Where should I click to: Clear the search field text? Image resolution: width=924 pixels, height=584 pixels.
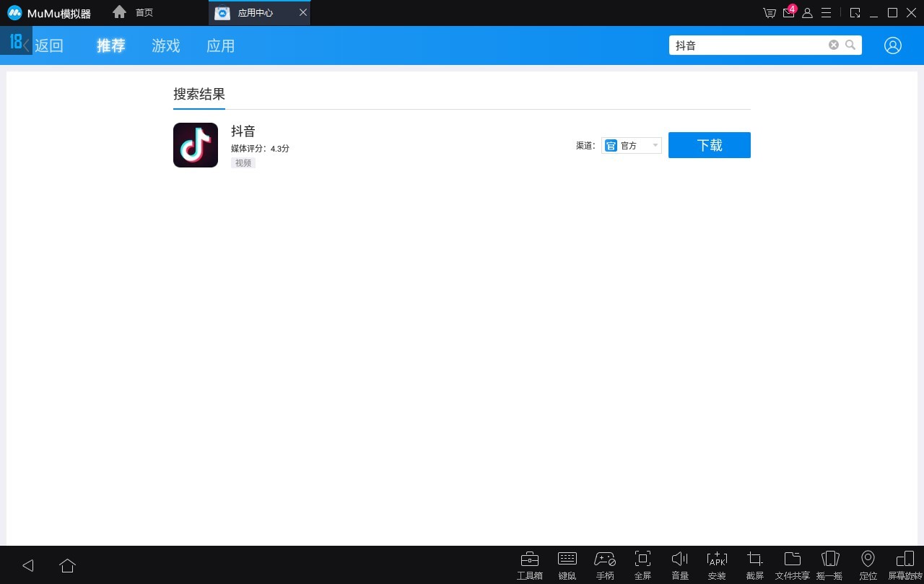point(834,45)
